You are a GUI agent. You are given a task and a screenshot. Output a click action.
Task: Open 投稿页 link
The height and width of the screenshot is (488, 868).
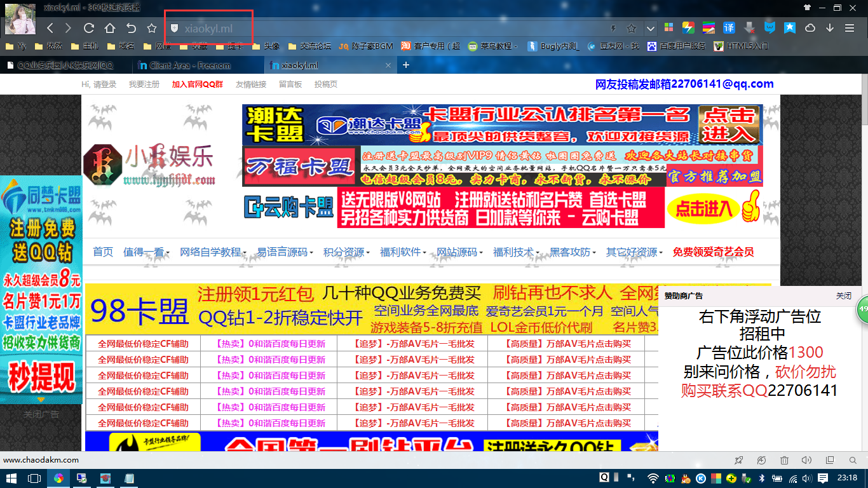[326, 84]
